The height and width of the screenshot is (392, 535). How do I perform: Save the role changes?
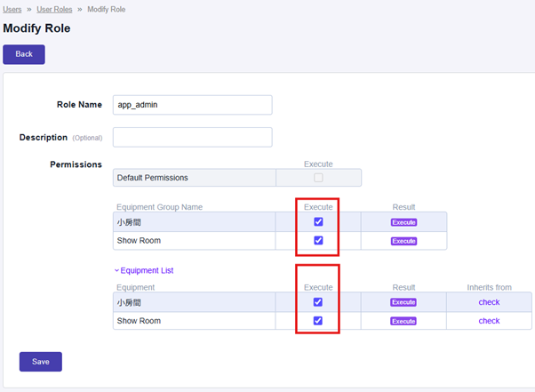tap(41, 361)
